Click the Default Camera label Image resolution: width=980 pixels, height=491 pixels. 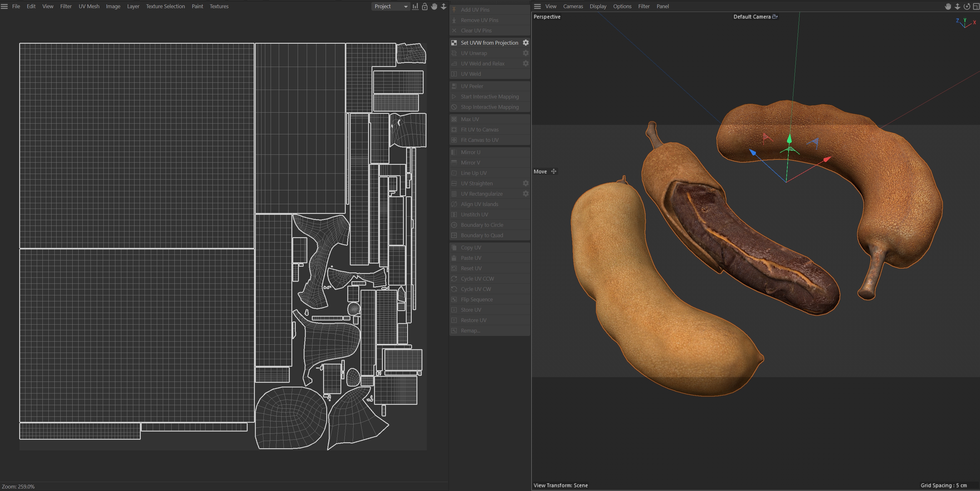(752, 17)
